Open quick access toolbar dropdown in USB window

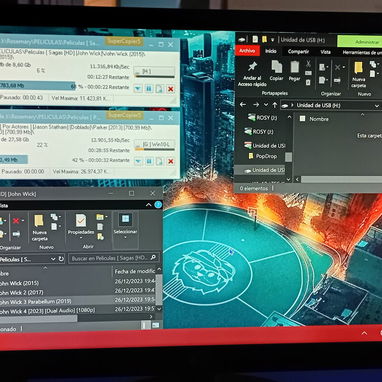pos(272,40)
